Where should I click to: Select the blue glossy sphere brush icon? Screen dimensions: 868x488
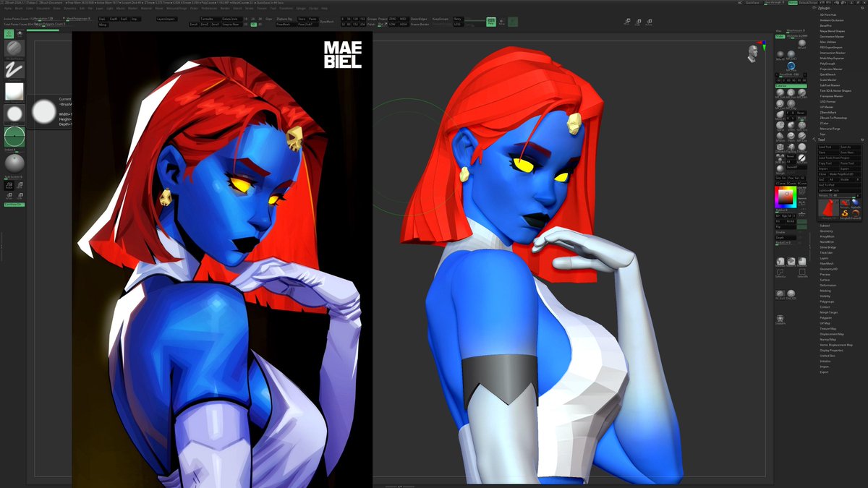(x=791, y=65)
